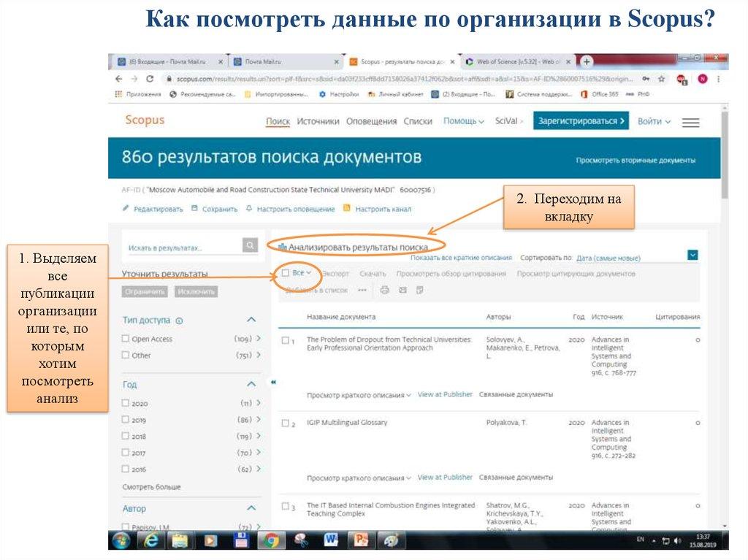Image resolution: width=748 pixels, height=560 pixels.
Task: Collapse the Год filter section
Action: (251, 384)
